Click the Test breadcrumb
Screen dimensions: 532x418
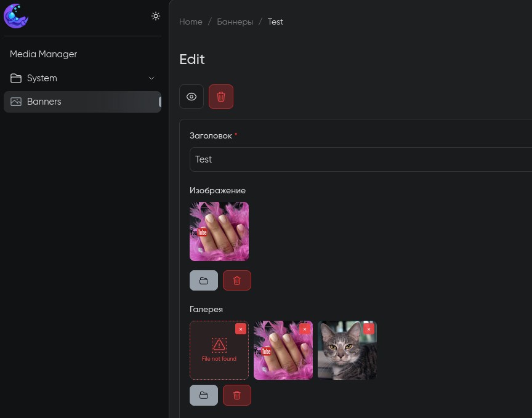click(x=275, y=22)
